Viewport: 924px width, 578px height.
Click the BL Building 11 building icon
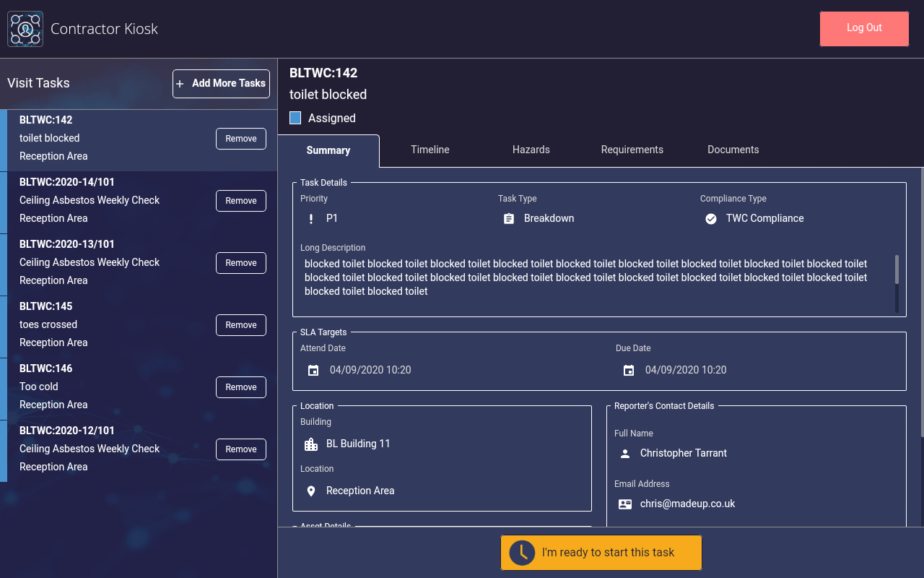pyautogui.click(x=311, y=444)
